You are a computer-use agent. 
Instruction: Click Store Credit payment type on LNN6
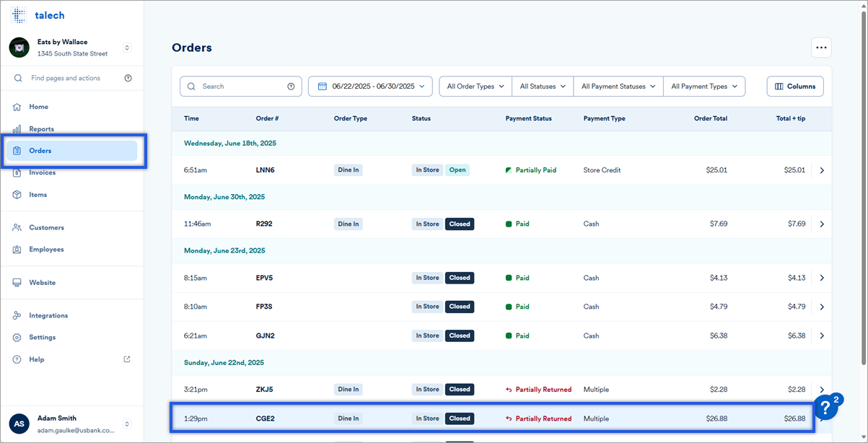(602, 170)
